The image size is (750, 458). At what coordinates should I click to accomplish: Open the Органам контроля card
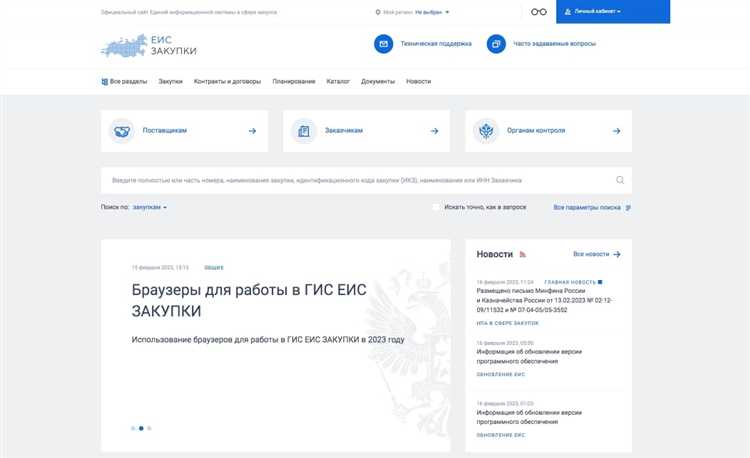[549, 131]
